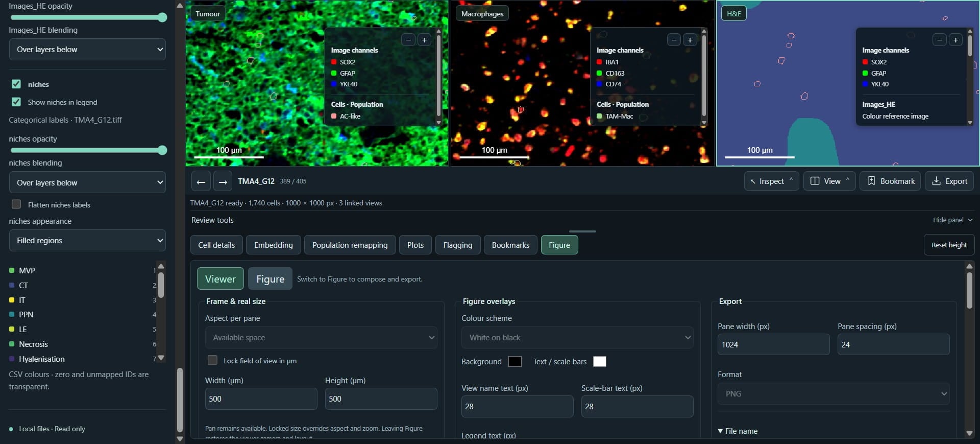Adjust the niches opacity slider

click(x=88, y=150)
